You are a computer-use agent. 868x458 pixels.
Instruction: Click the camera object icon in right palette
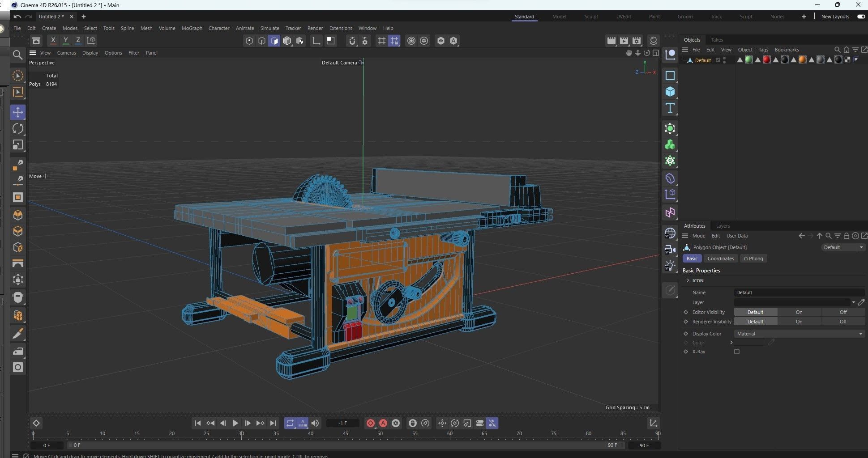click(x=670, y=250)
